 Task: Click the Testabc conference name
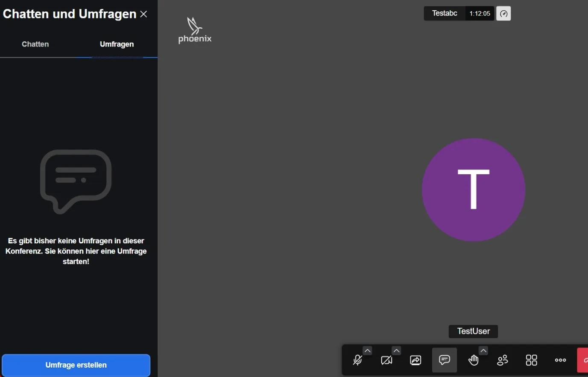(x=445, y=14)
